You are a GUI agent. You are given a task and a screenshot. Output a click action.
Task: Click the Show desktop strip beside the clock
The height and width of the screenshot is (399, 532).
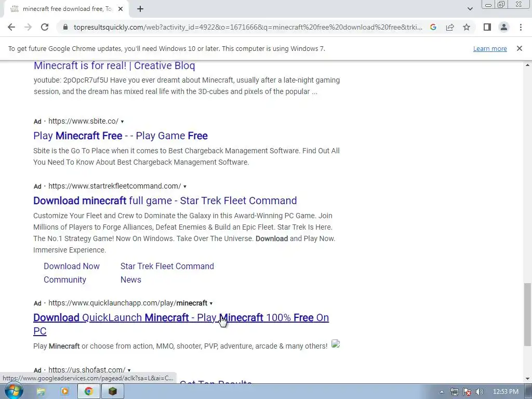point(528,392)
